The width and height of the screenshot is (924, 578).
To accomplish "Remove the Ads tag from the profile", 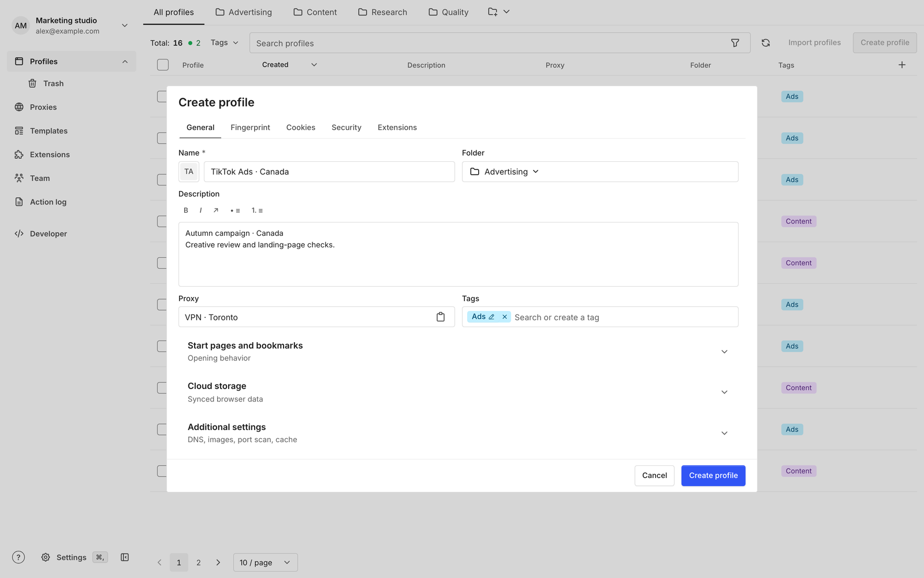I will tap(505, 317).
